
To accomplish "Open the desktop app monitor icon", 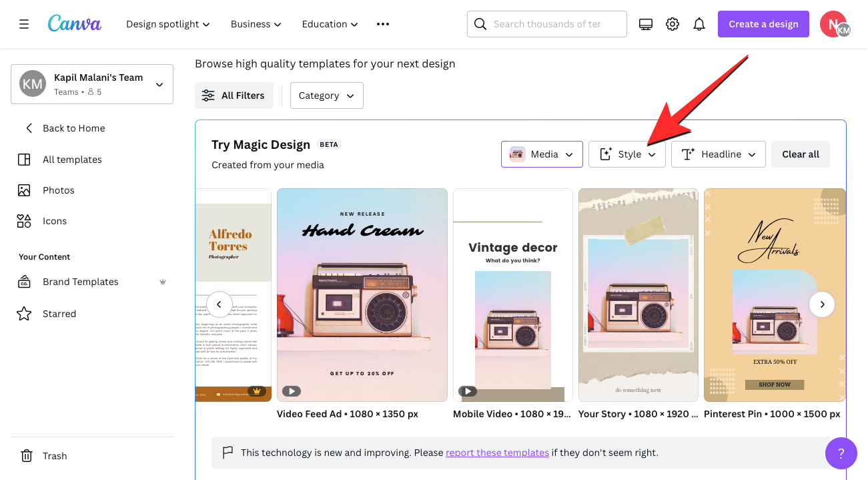I will [x=645, y=24].
